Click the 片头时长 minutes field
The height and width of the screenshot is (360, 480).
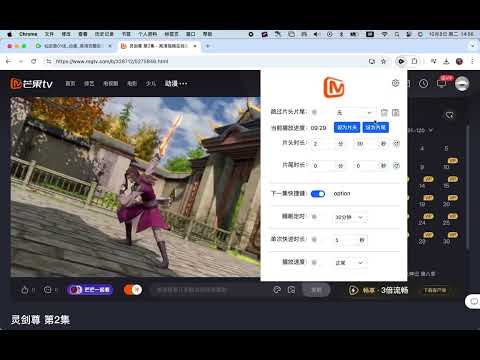[323, 144]
